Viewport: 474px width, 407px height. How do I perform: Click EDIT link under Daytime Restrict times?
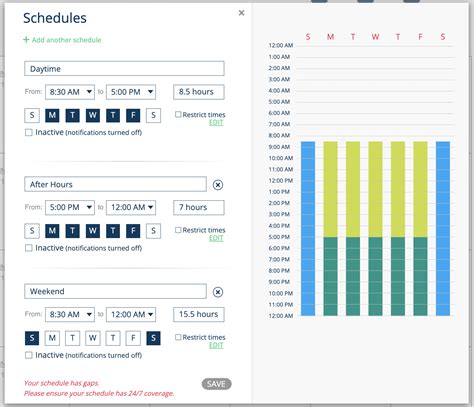pyautogui.click(x=216, y=123)
